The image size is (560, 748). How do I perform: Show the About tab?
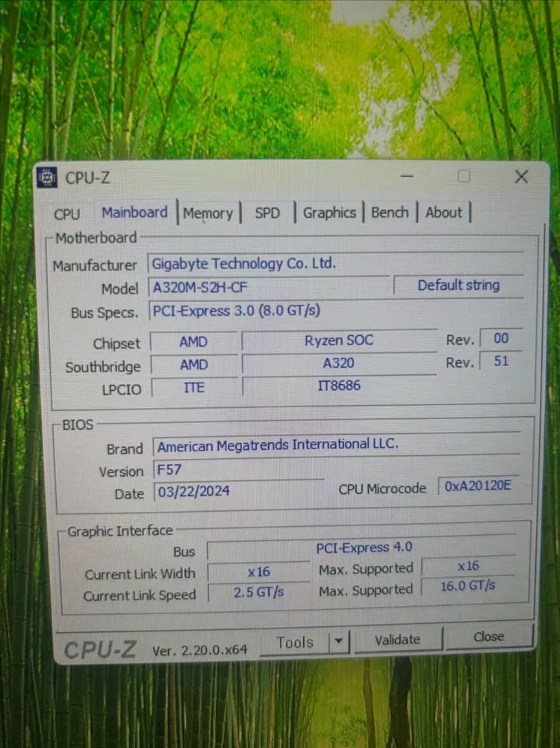click(x=444, y=211)
